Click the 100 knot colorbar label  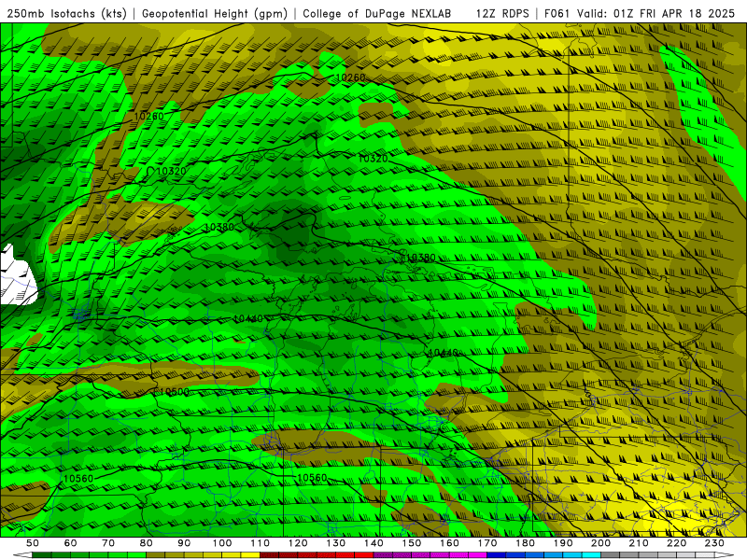(x=222, y=543)
